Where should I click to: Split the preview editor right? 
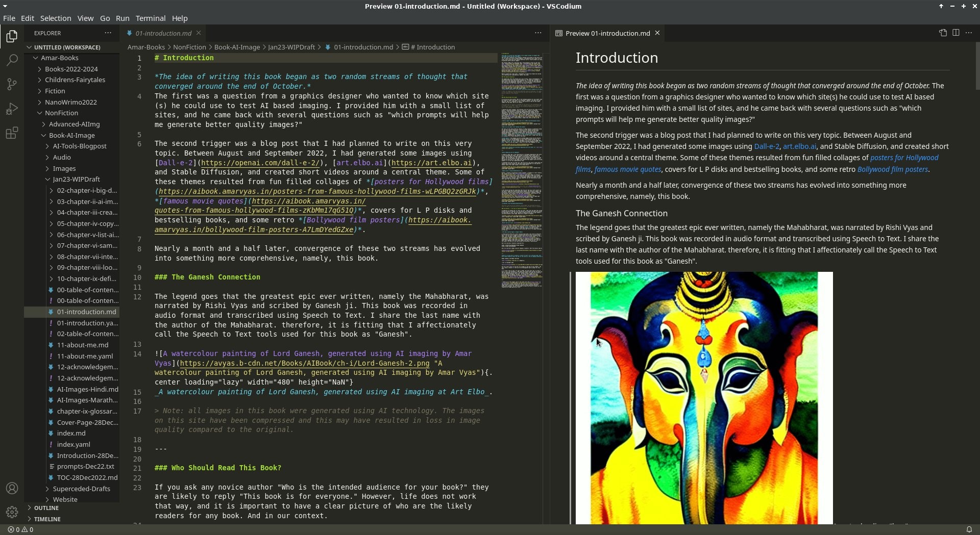pyautogui.click(x=955, y=33)
